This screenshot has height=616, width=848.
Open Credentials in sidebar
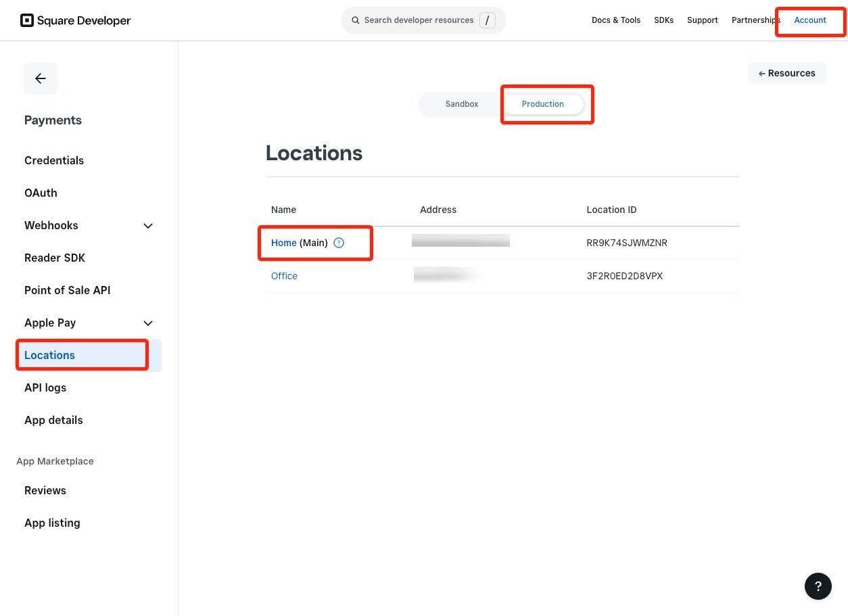point(54,160)
